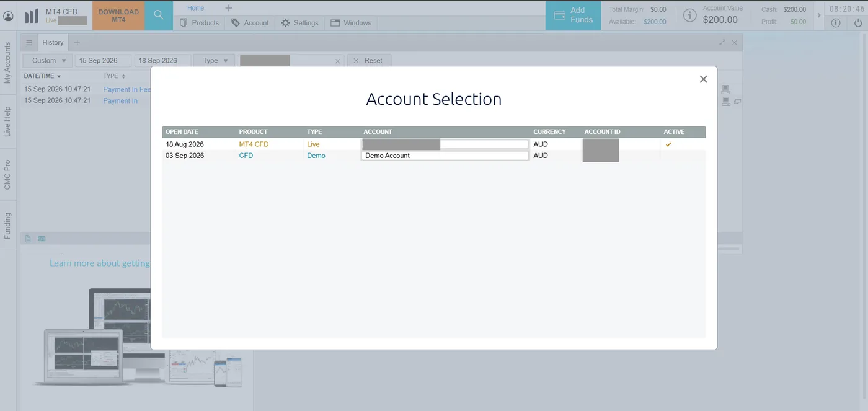The height and width of the screenshot is (411, 868).
Task: Click the Add Funds button
Action: (573, 15)
